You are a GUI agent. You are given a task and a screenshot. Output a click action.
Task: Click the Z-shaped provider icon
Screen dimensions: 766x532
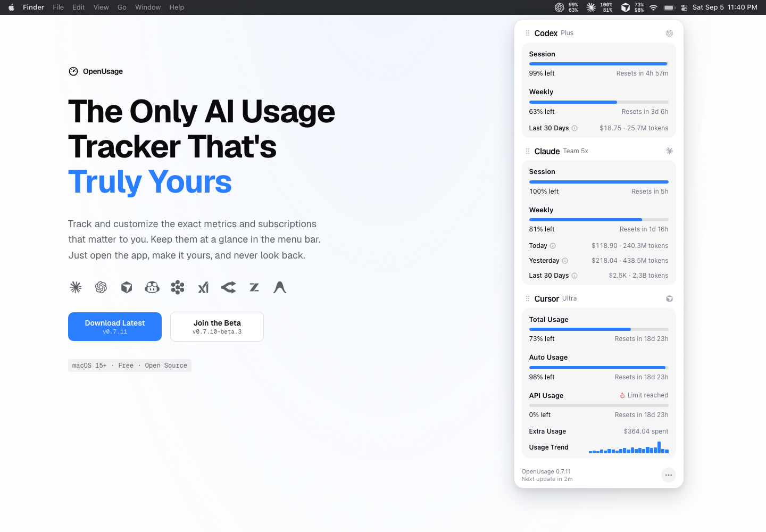(254, 287)
